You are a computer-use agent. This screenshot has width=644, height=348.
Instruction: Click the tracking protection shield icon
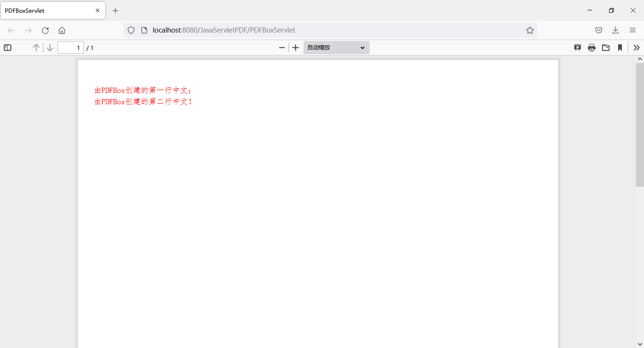tap(131, 30)
